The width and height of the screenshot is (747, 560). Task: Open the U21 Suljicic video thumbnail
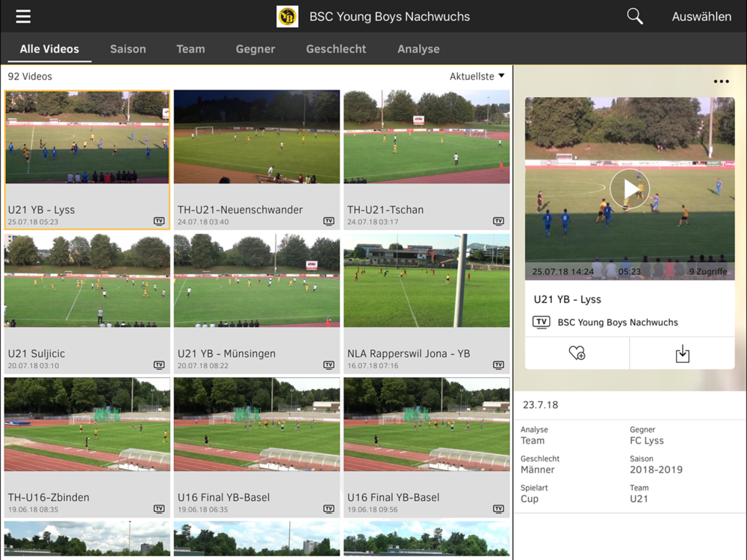click(87, 281)
